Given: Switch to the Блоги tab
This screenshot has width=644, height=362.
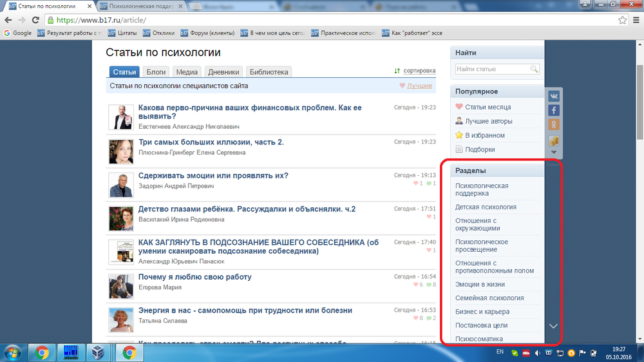Looking at the screenshot, I should 155,72.
